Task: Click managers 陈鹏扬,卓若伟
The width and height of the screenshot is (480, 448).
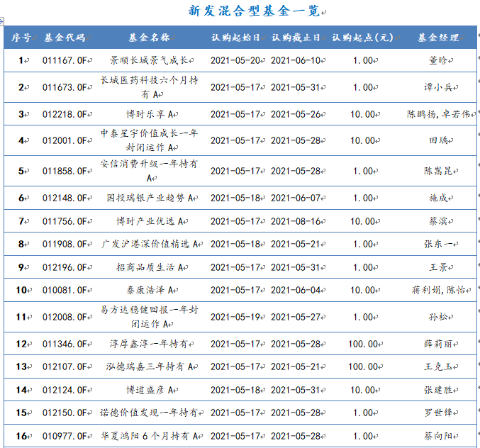Action: pos(438,114)
